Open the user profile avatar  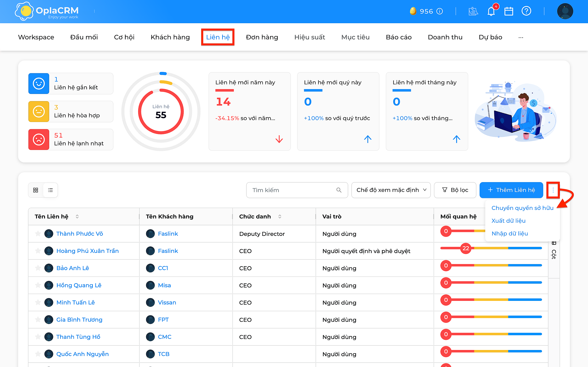[565, 11]
